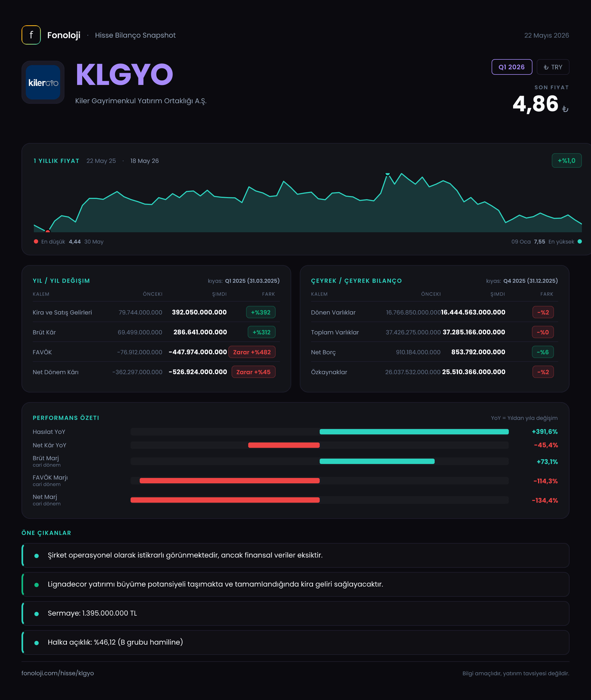The width and height of the screenshot is (591, 700).
Task: Click the Brüt Marj green bar
Action: tap(377, 461)
